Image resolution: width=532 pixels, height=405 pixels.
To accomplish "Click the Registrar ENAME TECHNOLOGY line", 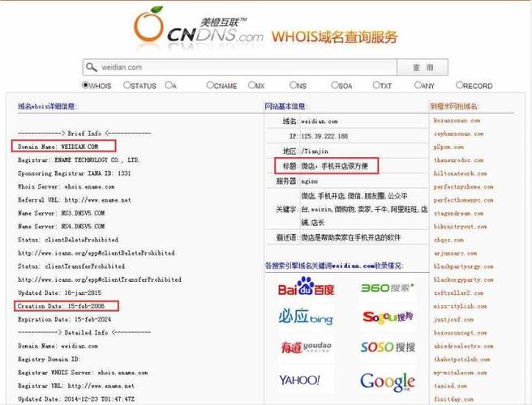I will tap(79, 160).
